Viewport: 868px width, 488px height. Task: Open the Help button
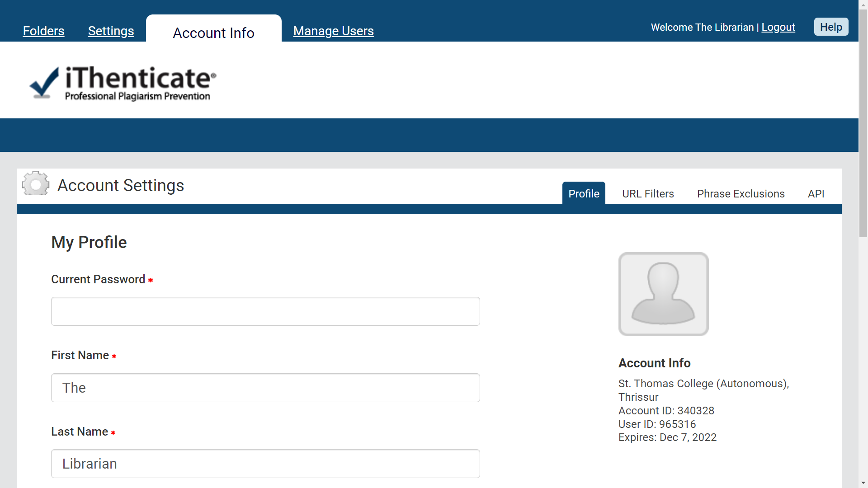[x=831, y=27]
